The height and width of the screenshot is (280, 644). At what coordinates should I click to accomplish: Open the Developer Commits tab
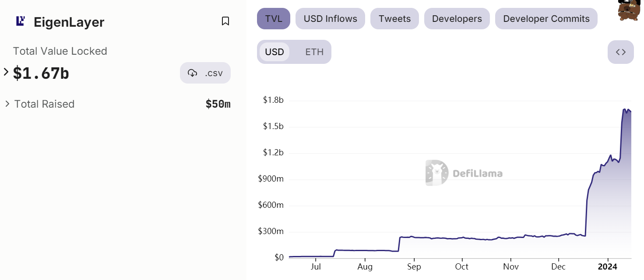tap(546, 18)
